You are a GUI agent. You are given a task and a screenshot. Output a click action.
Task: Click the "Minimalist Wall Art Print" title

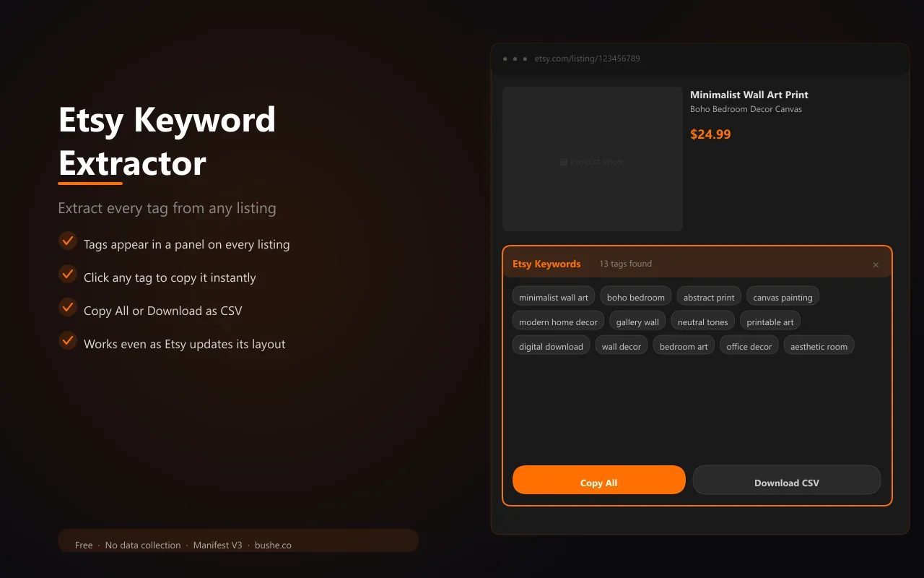[749, 95]
